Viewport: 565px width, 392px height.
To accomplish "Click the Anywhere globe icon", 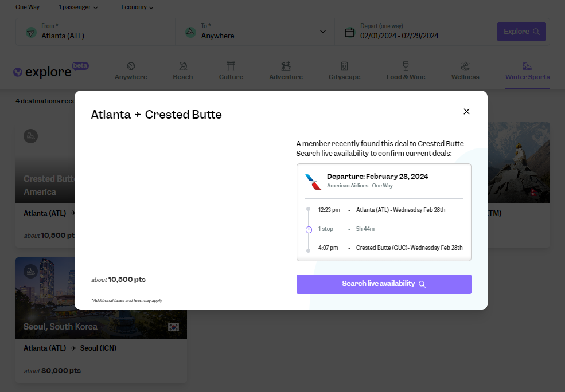I will (x=130, y=66).
